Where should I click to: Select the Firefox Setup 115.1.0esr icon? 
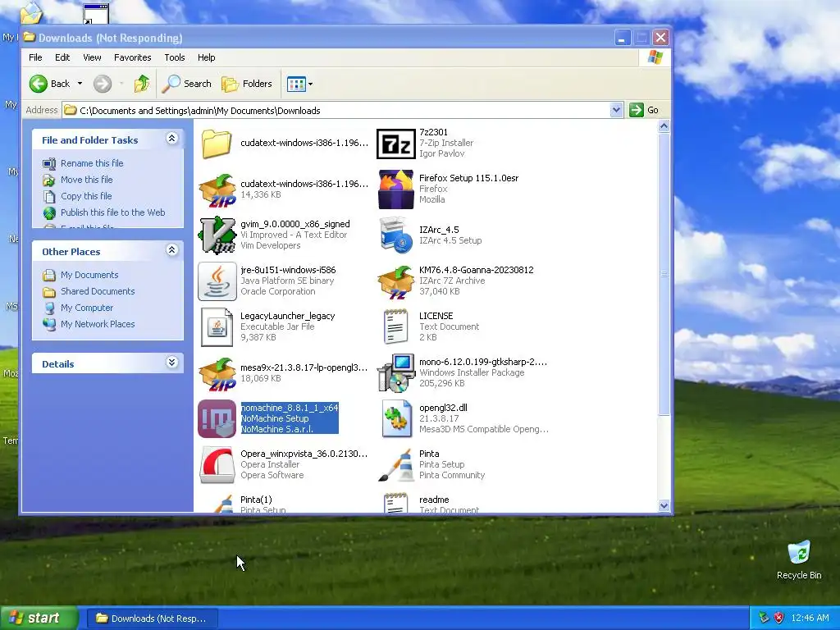(396, 189)
